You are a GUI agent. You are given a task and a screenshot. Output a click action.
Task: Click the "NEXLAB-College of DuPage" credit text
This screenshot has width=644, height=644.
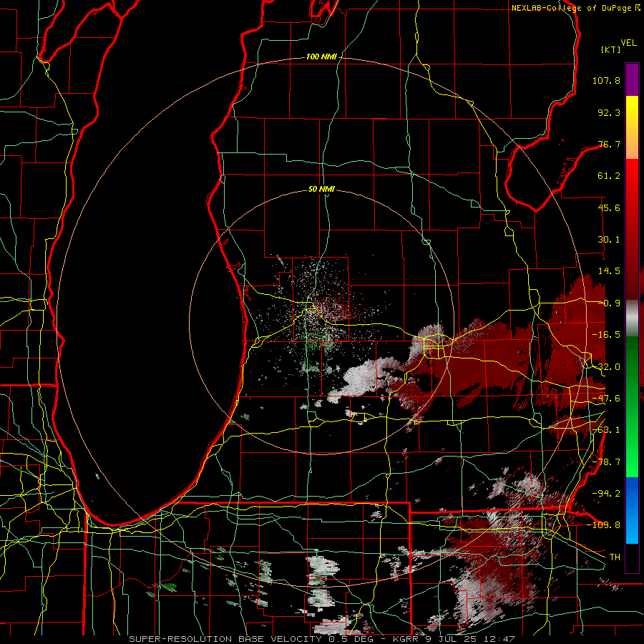pos(572,8)
